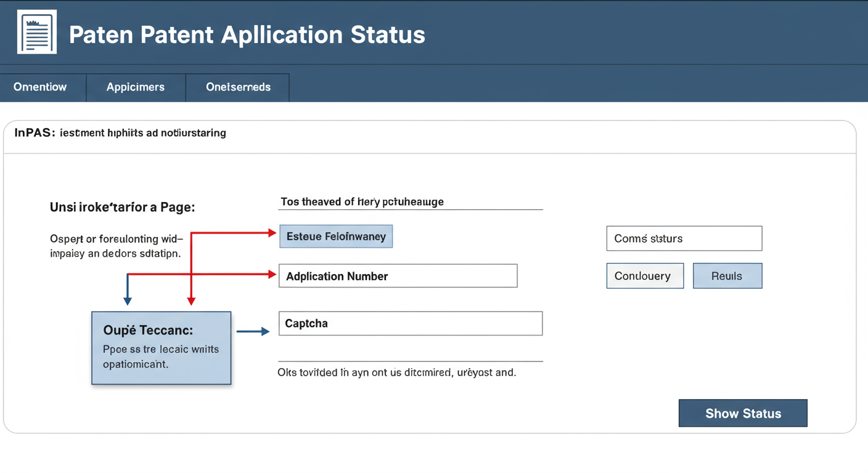Switch to the Appicimers tab
The height and width of the screenshot is (473, 868).
[136, 87]
